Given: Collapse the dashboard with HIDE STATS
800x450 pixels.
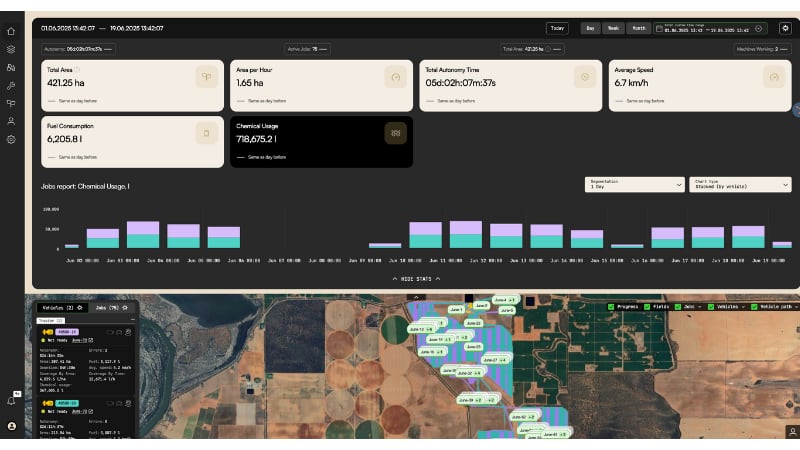Looking at the screenshot, I should [416, 279].
